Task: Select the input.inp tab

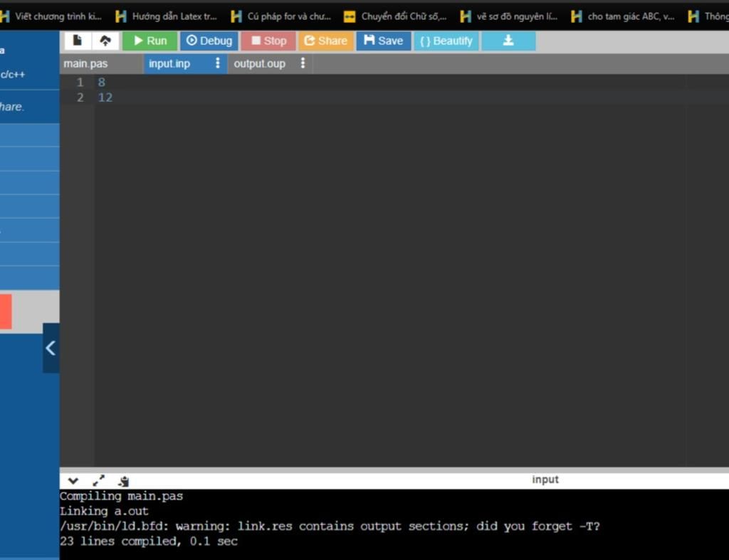Action: click(169, 63)
